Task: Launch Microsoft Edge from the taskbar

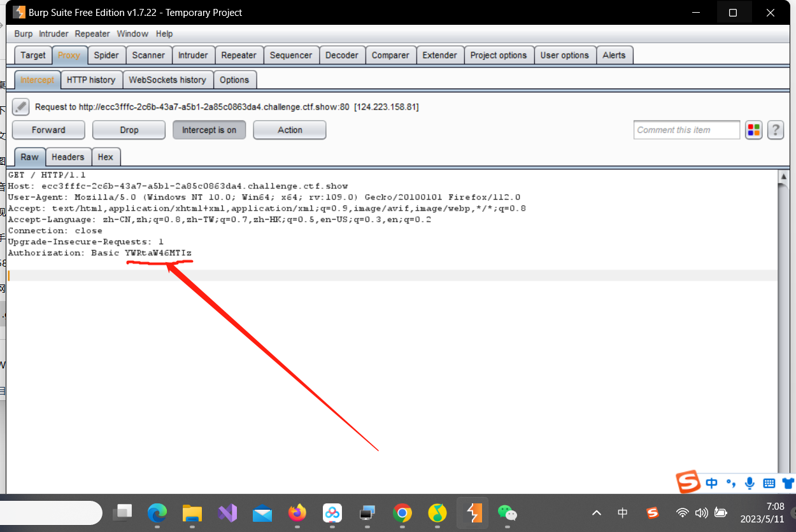Action: [x=157, y=513]
